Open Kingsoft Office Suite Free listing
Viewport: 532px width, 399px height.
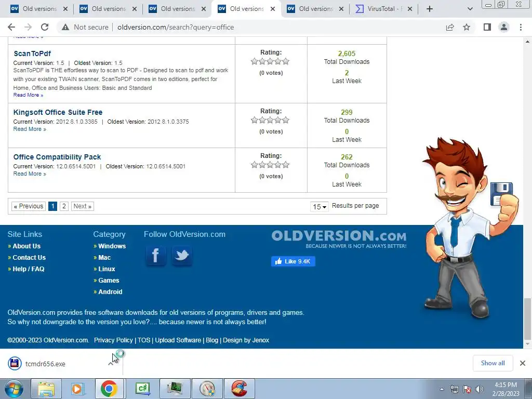pyautogui.click(x=58, y=112)
